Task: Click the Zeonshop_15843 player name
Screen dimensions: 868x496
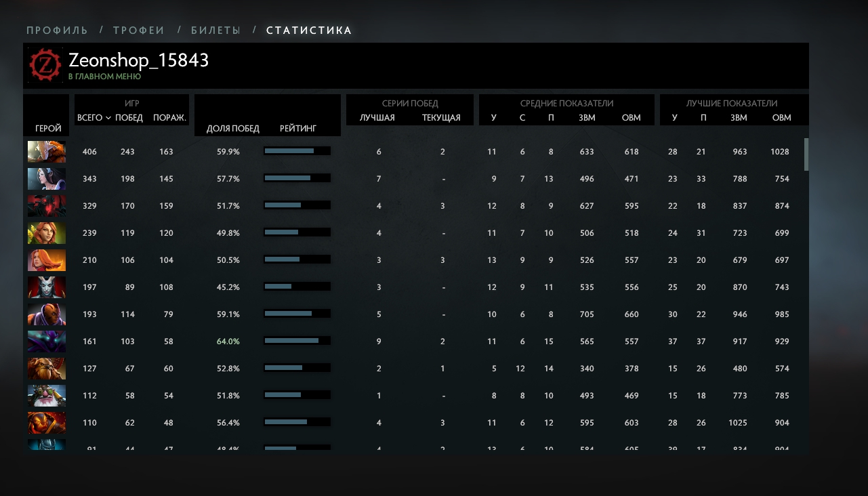Action: click(x=138, y=60)
